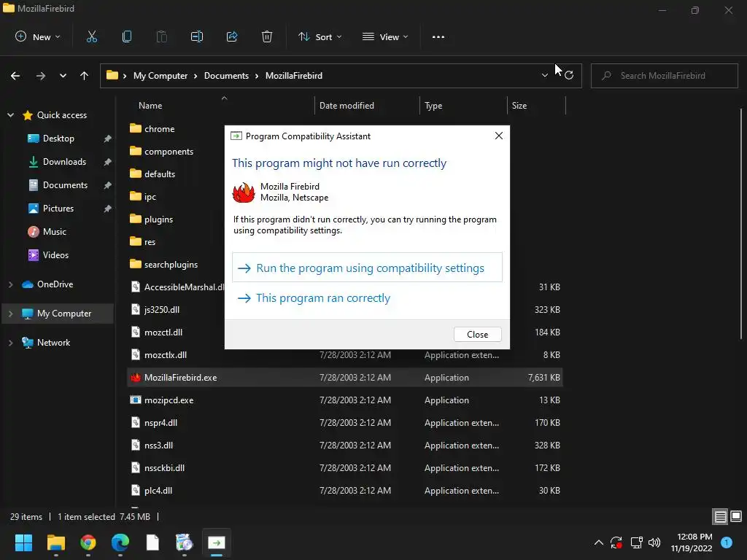The height and width of the screenshot is (560, 747).
Task: Choose This program ran correctly
Action: 314,298
